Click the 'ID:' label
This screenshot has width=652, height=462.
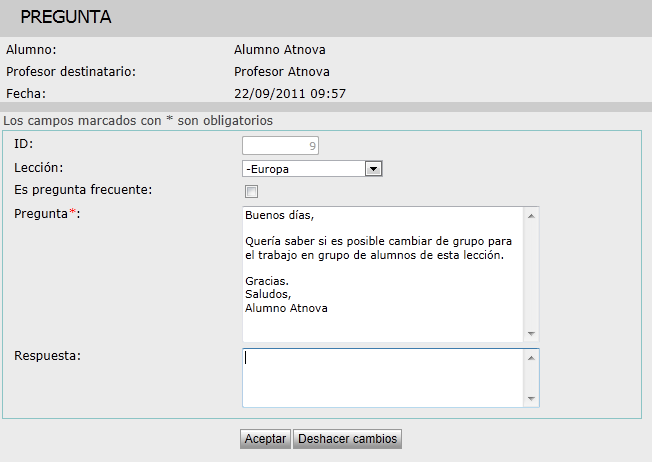point(23,144)
